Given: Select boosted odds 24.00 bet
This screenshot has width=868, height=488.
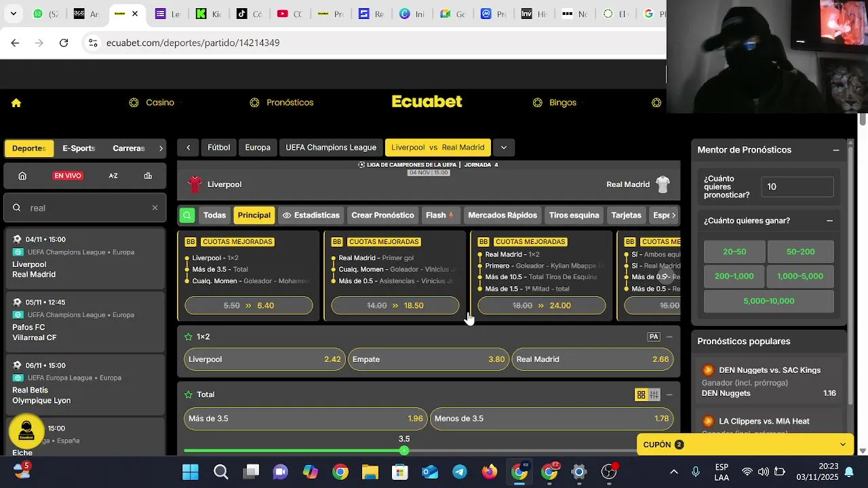Looking at the screenshot, I should point(542,306).
